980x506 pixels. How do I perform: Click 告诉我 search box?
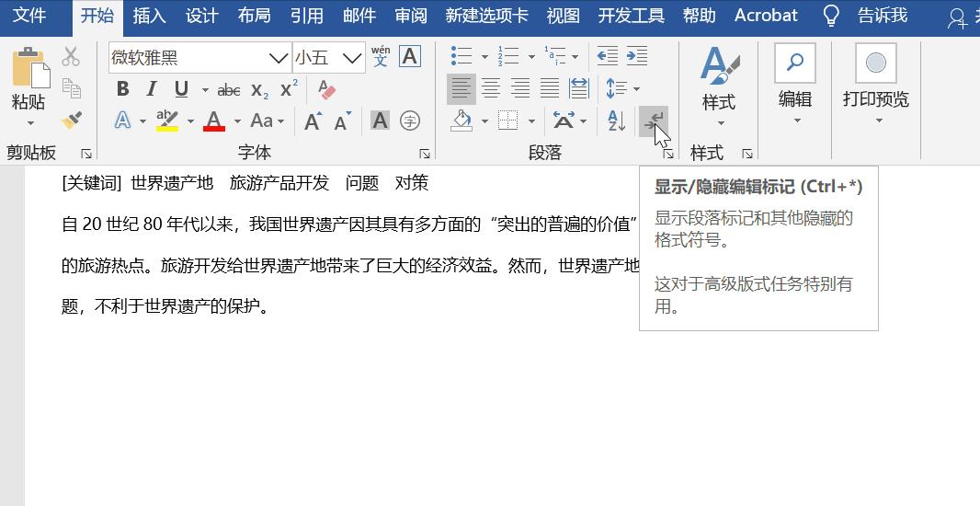coord(883,15)
